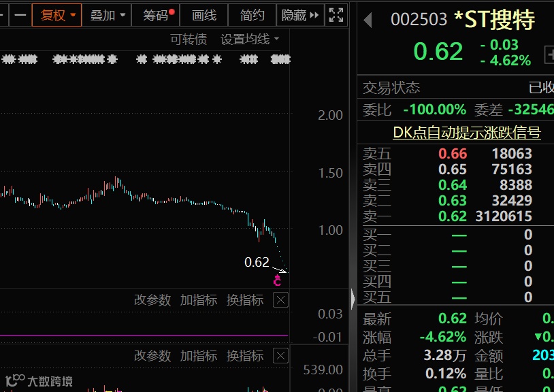Image resolution: width=554 pixels, height=392 pixels.
Task: Click the 卖三 price 0.64
Action: coord(453,184)
